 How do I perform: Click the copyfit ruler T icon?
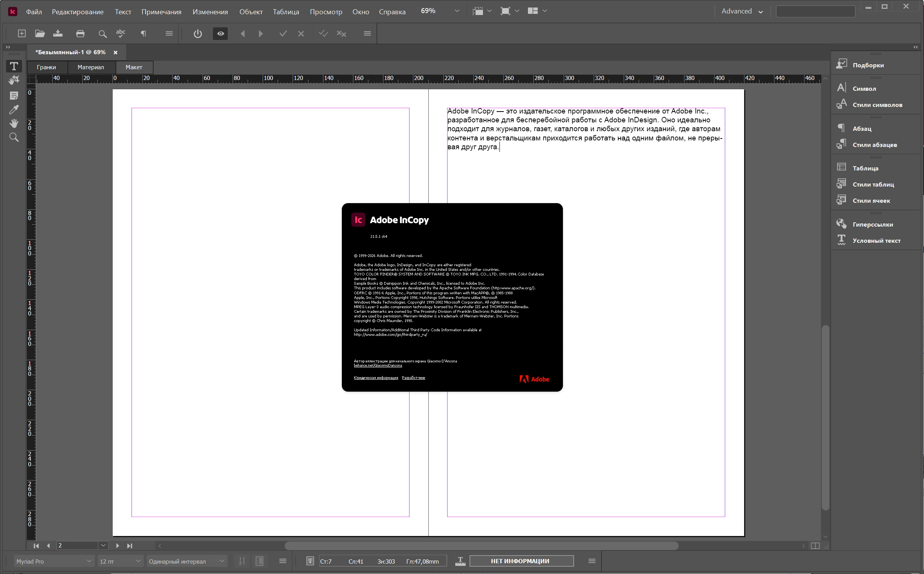pos(460,561)
